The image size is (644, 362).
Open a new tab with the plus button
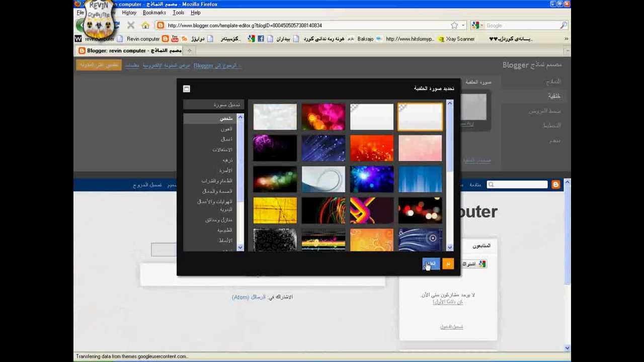click(189, 50)
